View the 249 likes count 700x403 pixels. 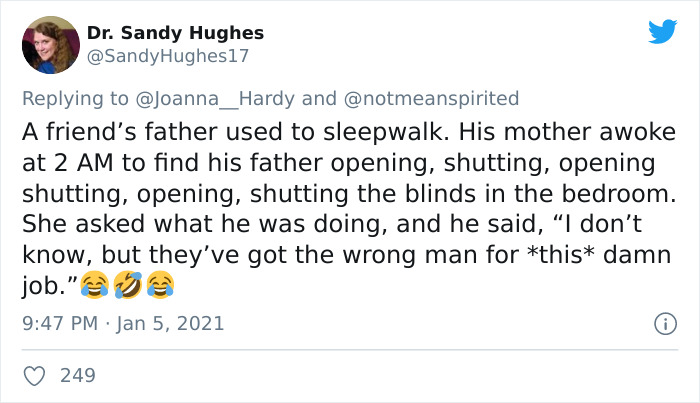point(78,376)
